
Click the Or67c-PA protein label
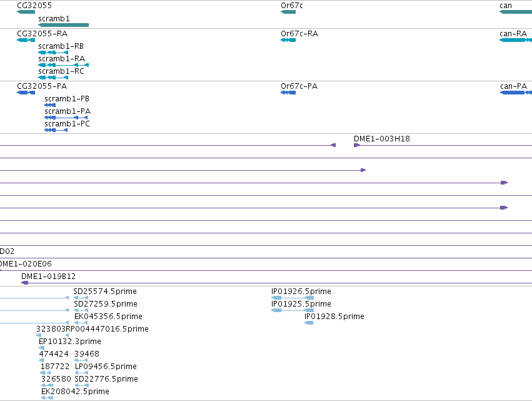coord(299,86)
